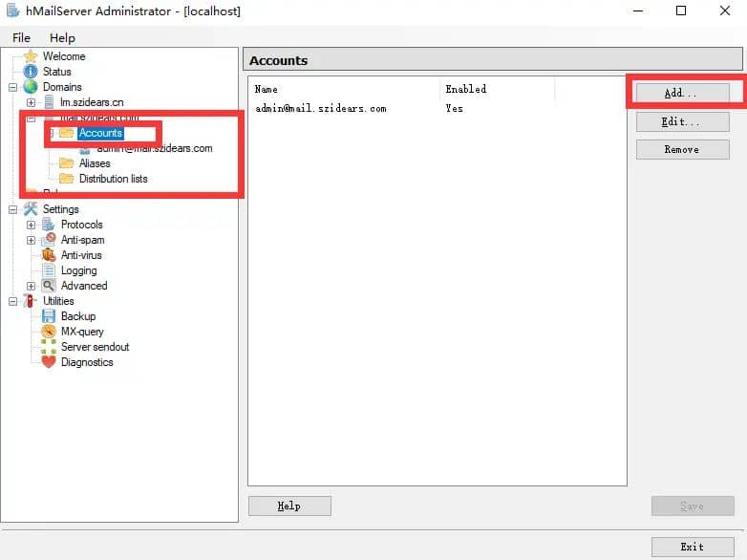Image resolution: width=747 pixels, height=560 pixels.
Task: Select the admin@mail.szidears.com row in the list
Action: [321, 109]
